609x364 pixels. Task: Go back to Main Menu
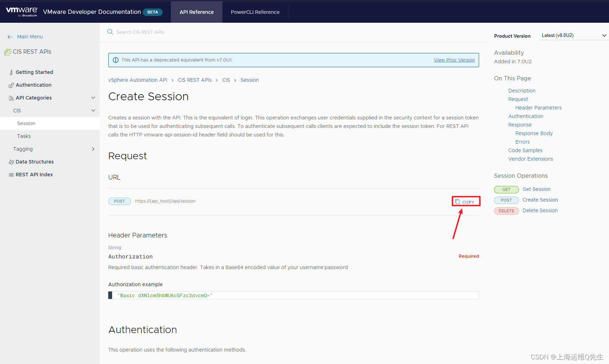pyautogui.click(x=30, y=37)
